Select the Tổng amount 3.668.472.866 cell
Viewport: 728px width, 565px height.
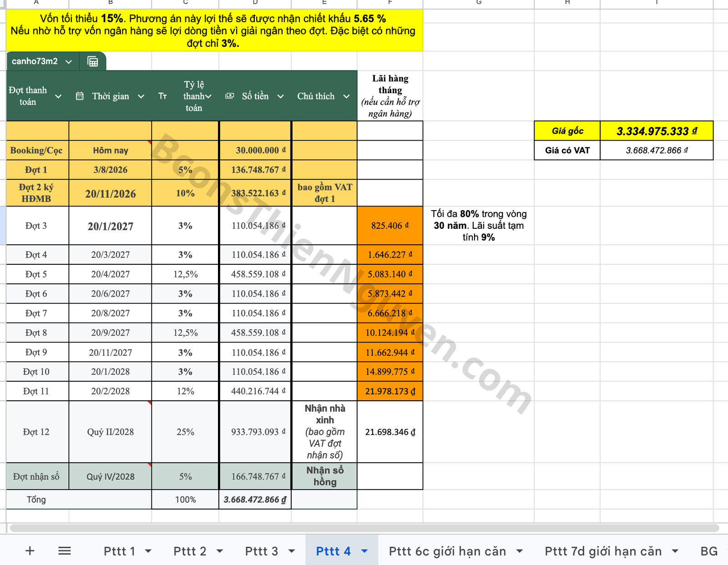point(255,499)
